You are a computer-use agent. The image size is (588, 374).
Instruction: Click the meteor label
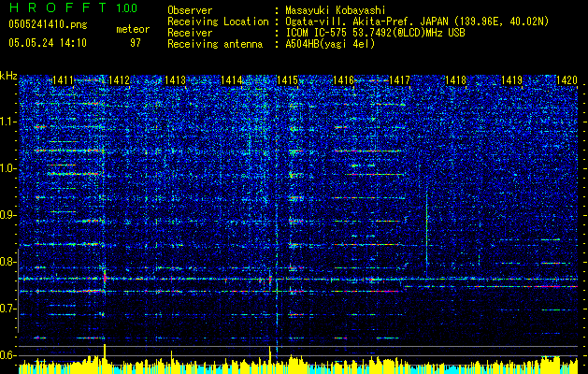[x=133, y=29]
